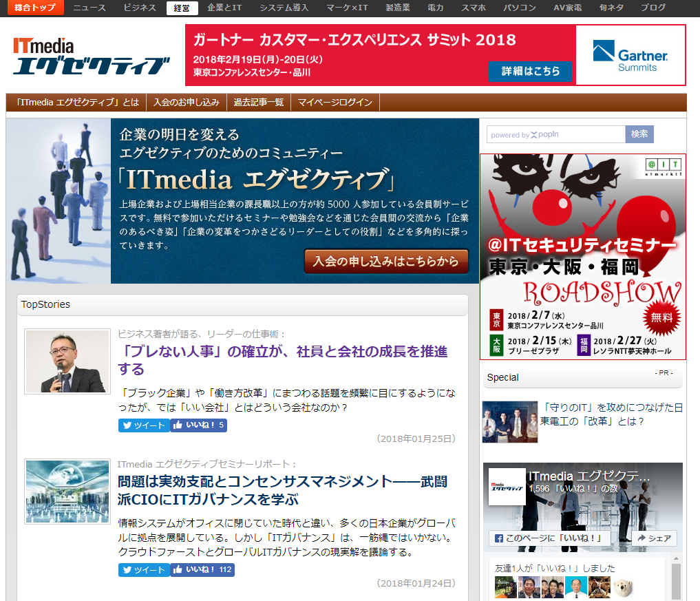Click the 友達1人が「いいね！」しました text
The image size is (700, 601).
555,569
